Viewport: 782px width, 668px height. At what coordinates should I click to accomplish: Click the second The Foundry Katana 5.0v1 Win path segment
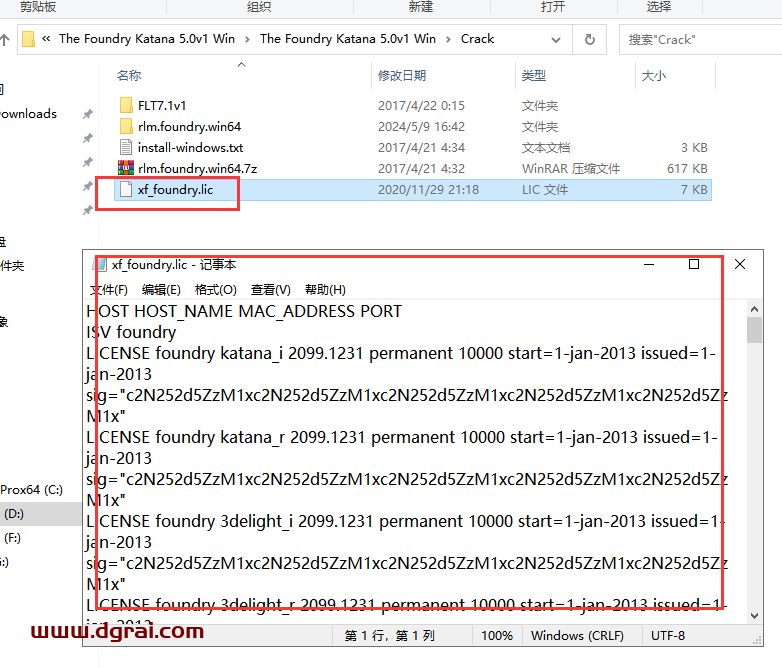tap(348, 39)
